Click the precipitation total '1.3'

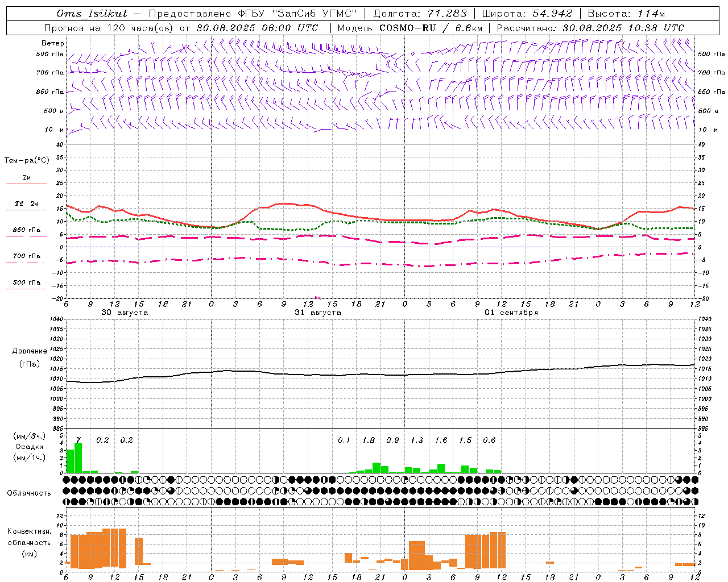(417, 440)
